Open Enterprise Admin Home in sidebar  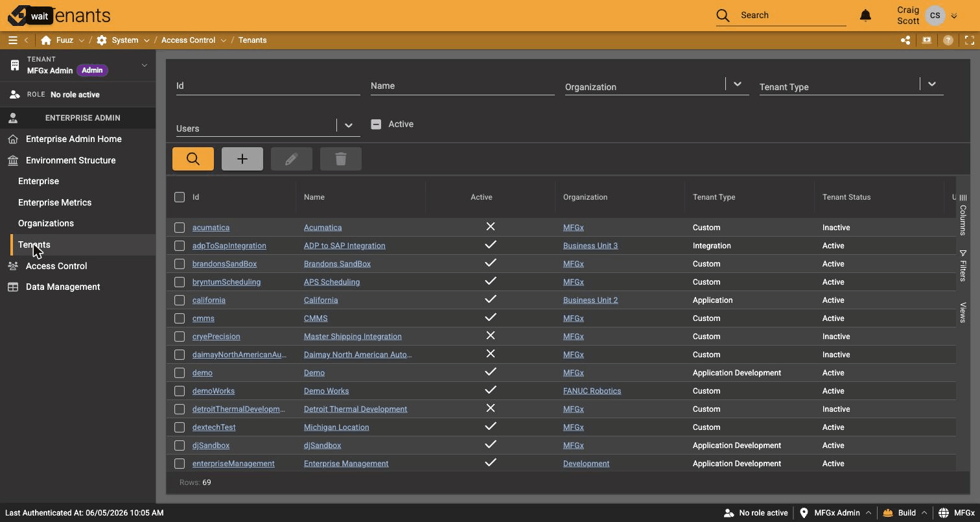point(74,139)
